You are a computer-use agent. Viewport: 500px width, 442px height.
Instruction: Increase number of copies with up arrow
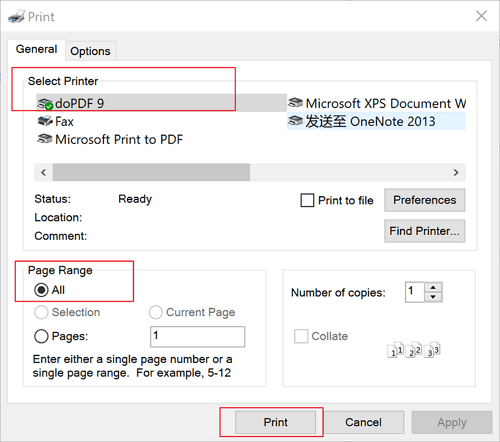(x=433, y=287)
